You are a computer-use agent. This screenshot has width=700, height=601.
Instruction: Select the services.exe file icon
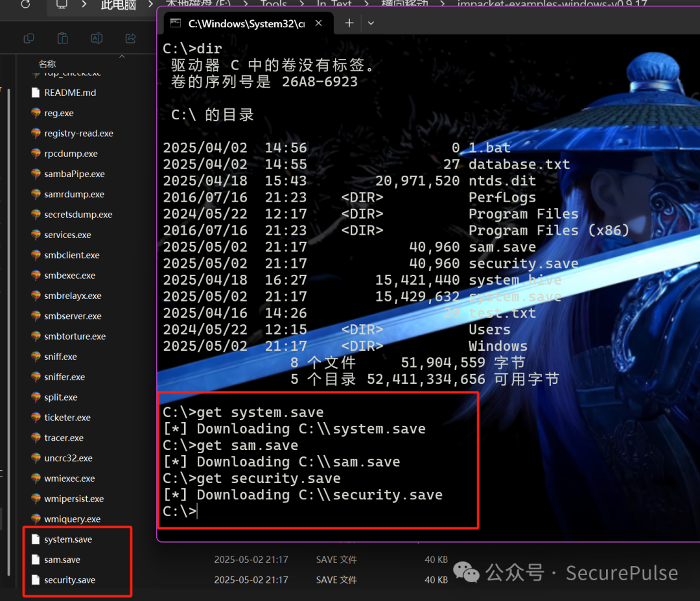coord(36,235)
